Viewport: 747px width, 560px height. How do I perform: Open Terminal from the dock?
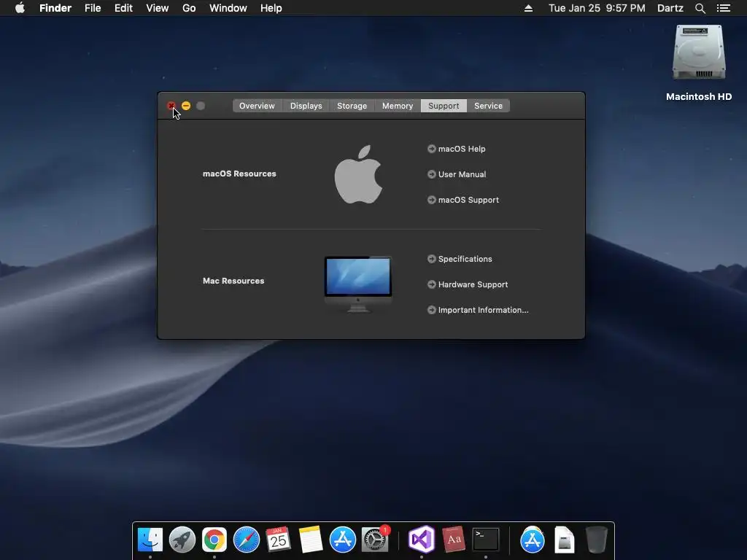tap(485, 540)
